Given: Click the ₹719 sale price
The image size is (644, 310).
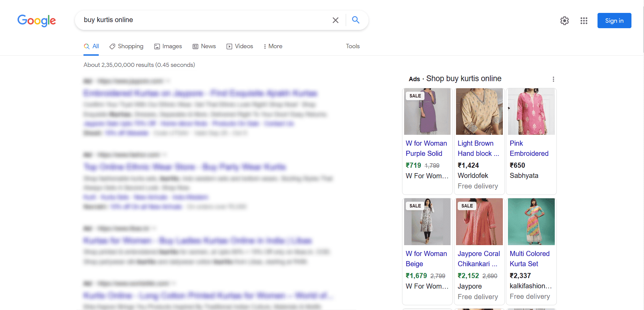Looking at the screenshot, I should (413, 165).
